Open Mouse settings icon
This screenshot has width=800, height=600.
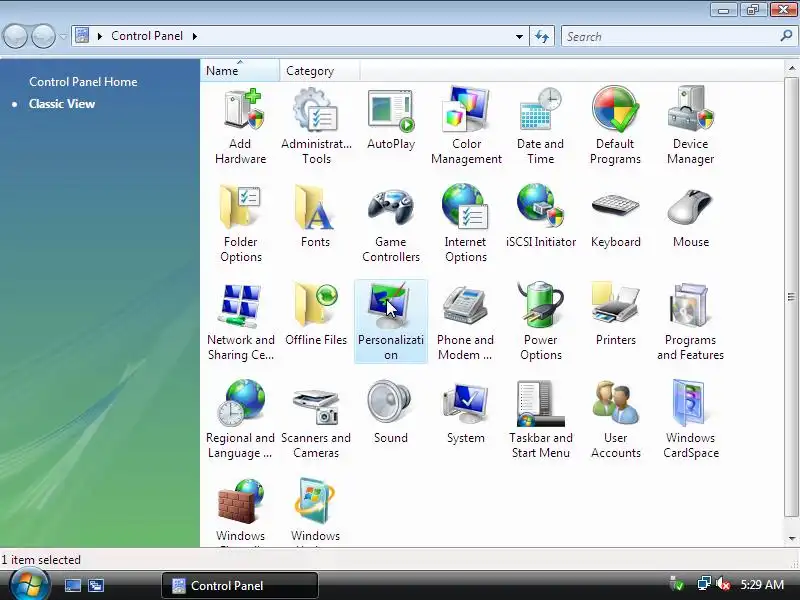tap(691, 218)
